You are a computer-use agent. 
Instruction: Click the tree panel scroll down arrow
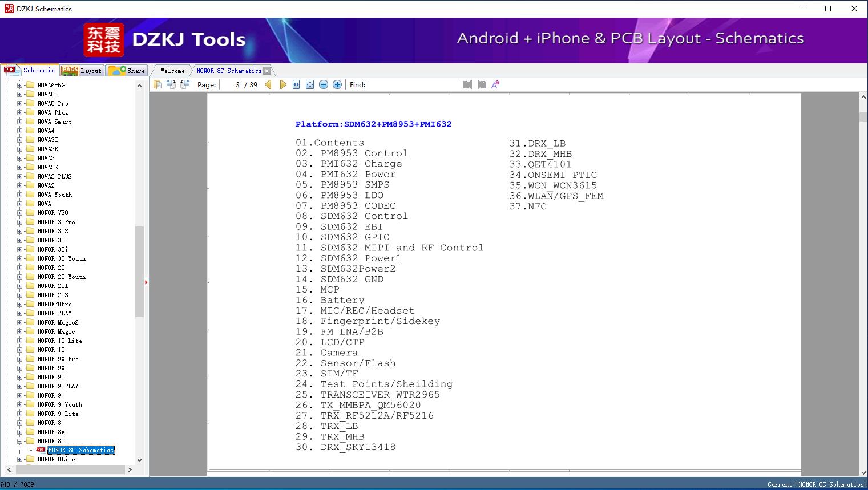click(139, 460)
